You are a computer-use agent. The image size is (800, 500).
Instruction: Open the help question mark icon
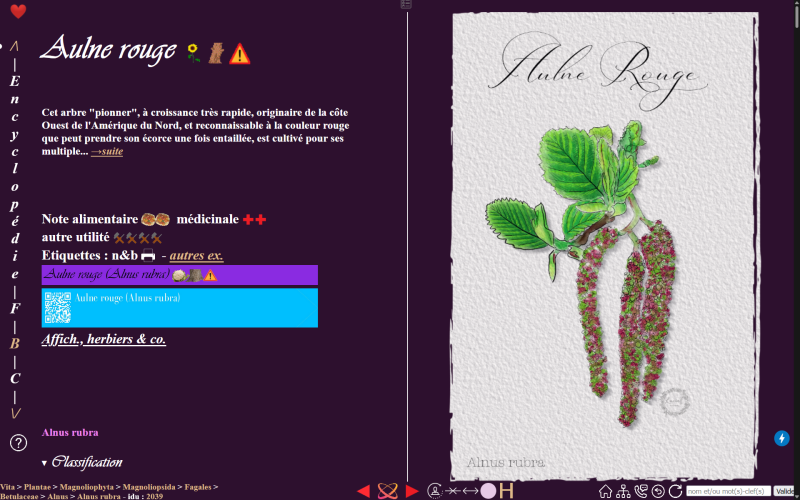(18, 442)
